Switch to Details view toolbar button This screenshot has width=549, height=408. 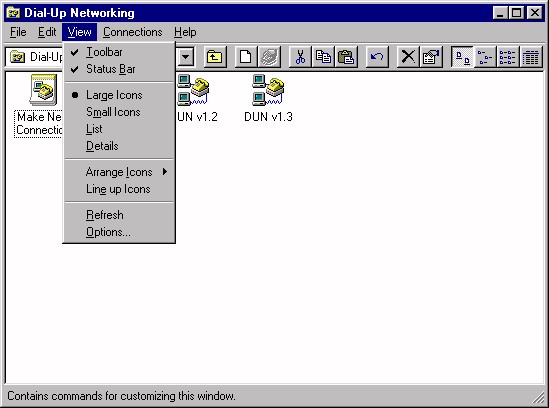(531, 56)
